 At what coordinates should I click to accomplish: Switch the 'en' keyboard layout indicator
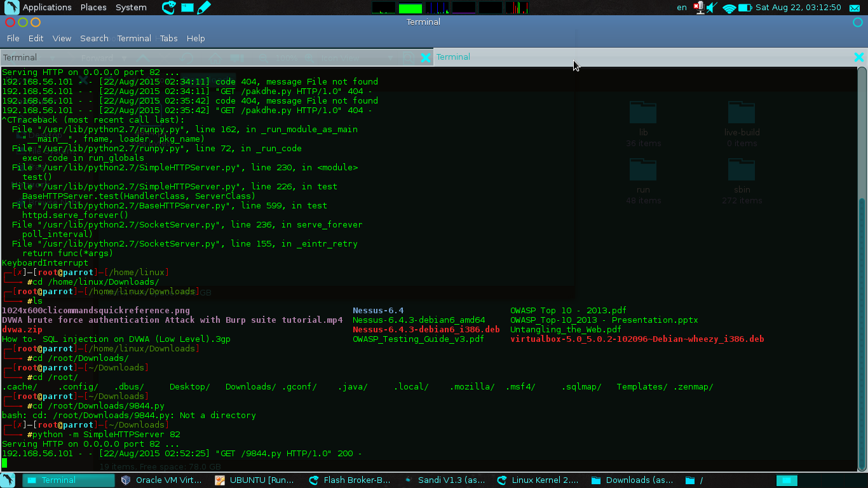point(681,8)
